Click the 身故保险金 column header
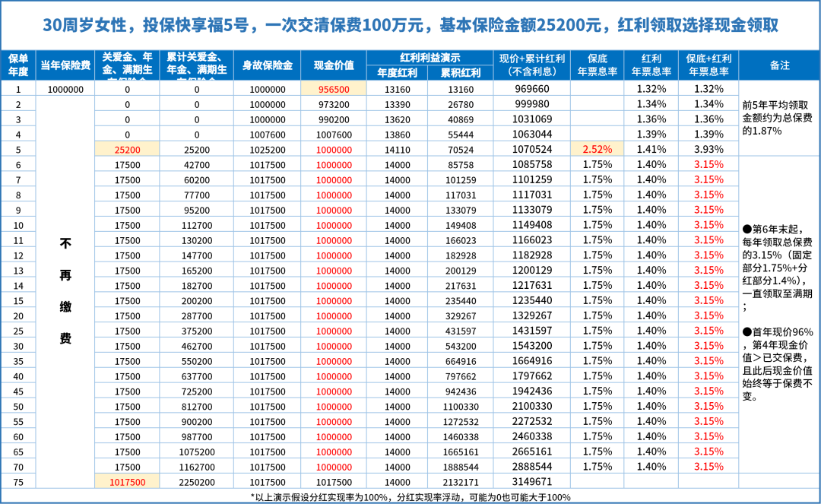 [x=267, y=65]
